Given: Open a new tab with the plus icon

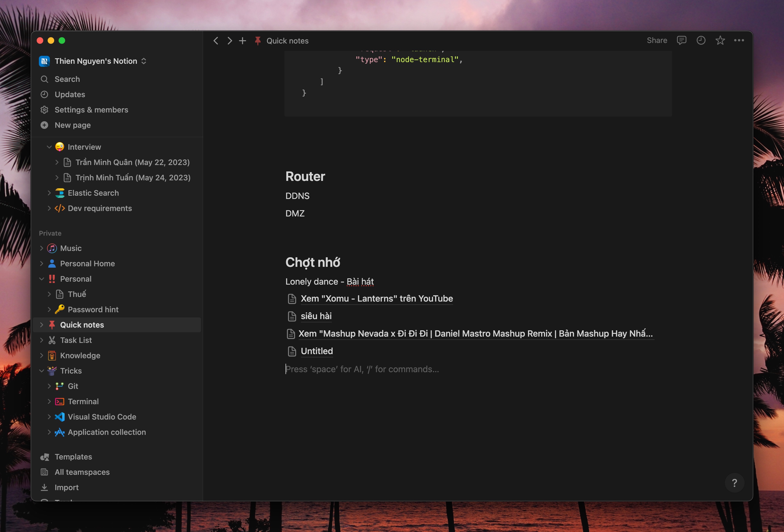Looking at the screenshot, I should click(x=242, y=40).
